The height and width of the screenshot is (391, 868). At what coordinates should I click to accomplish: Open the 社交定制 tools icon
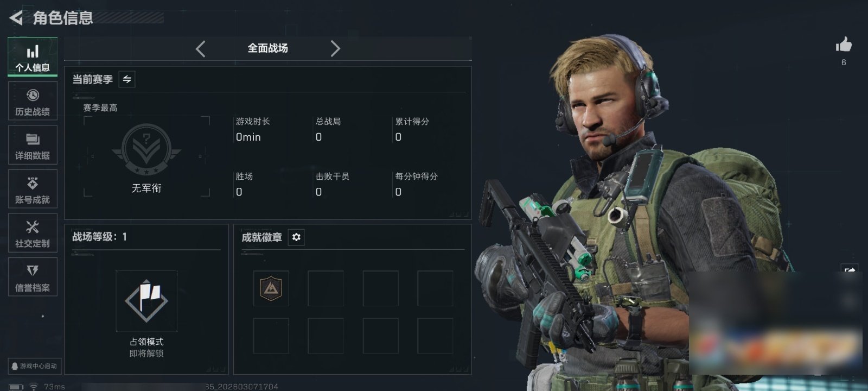pyautogui.click(x=33, y=234)
